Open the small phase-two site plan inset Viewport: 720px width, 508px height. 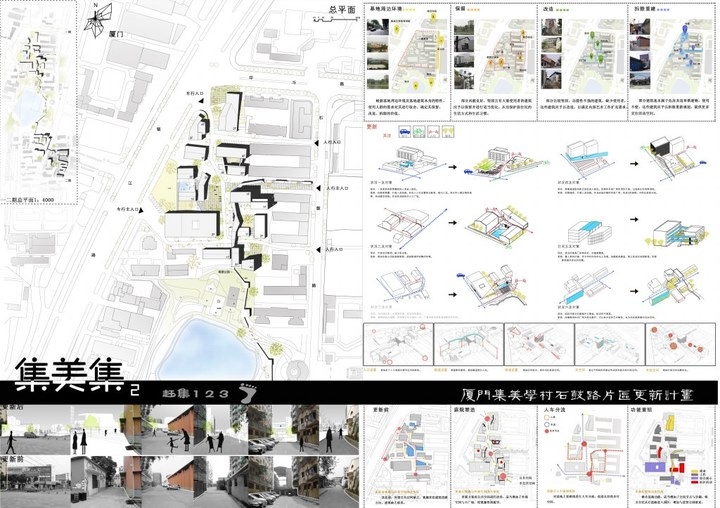click(39, 102)
